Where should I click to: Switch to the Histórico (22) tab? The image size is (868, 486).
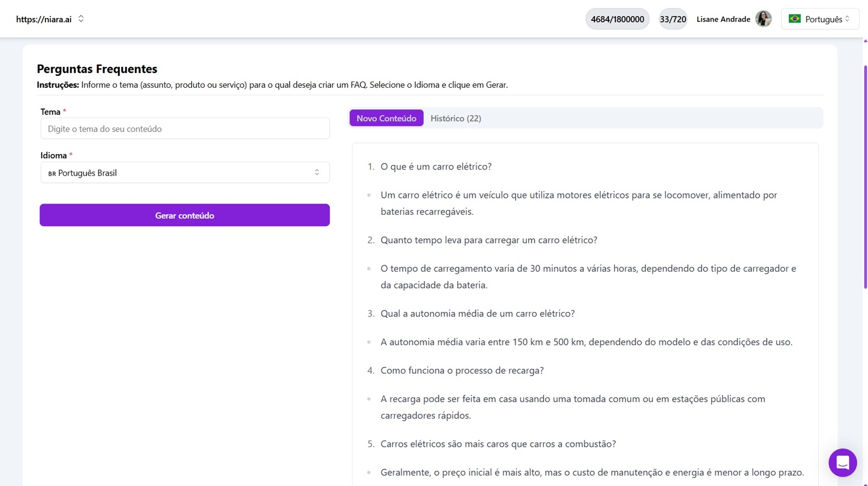456,118
